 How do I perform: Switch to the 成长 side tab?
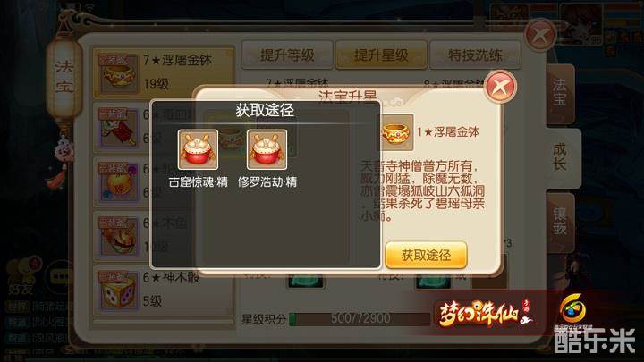(561, 157)
